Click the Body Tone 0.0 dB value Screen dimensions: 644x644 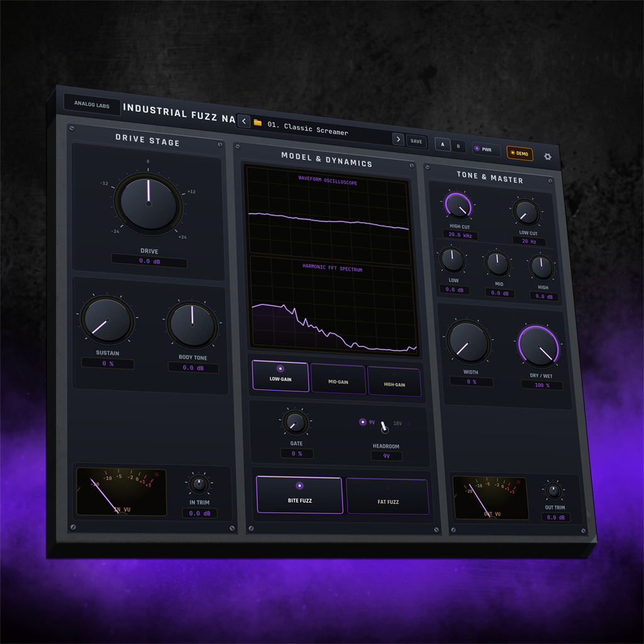tap(193, 367)
